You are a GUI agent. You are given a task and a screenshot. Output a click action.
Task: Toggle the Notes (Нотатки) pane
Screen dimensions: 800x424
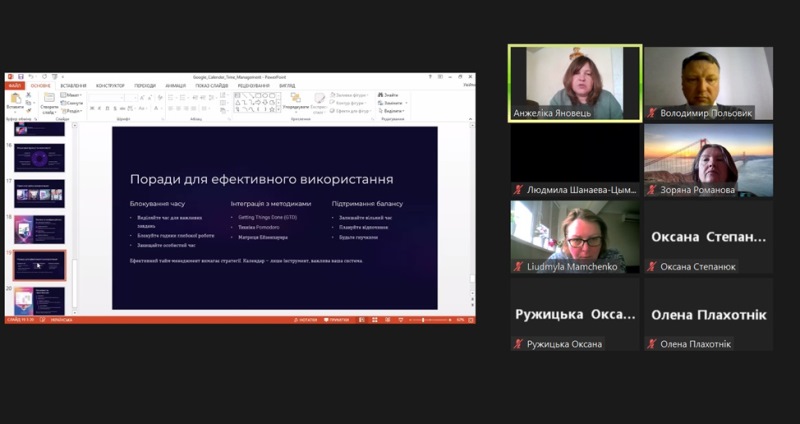click(x=306, y=320)
